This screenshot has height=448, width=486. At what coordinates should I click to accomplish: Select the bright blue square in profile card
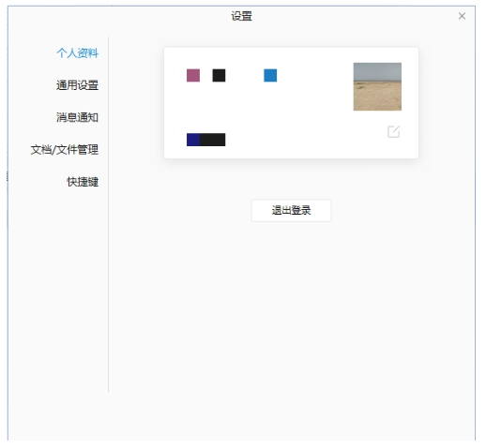pyautogui.click(x=270, y=75)
